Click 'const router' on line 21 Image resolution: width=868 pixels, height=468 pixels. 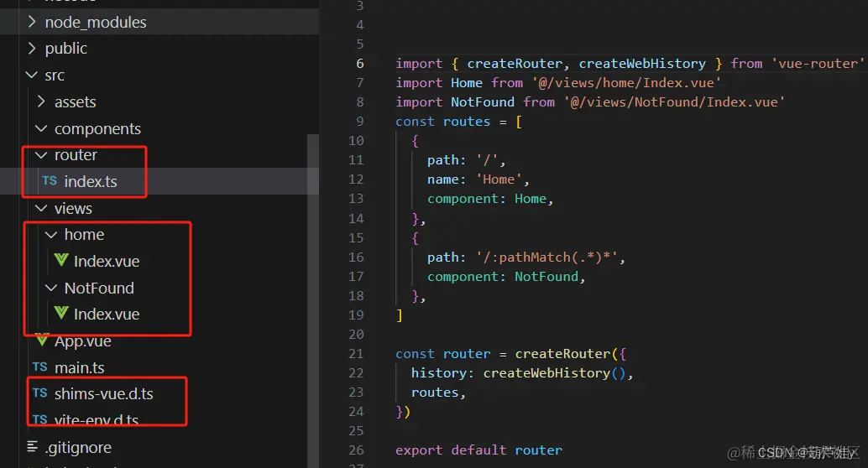point(443,354)
